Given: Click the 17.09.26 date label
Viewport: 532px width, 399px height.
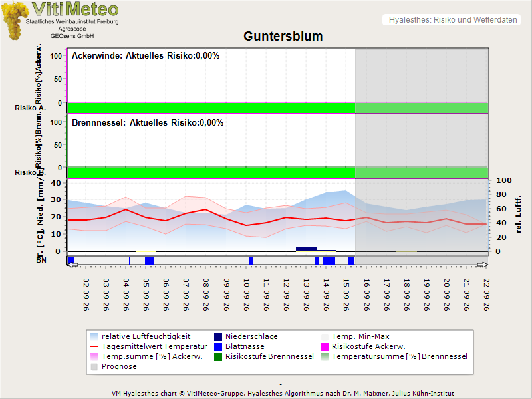Looking at the screenshot, I should 387,295.
